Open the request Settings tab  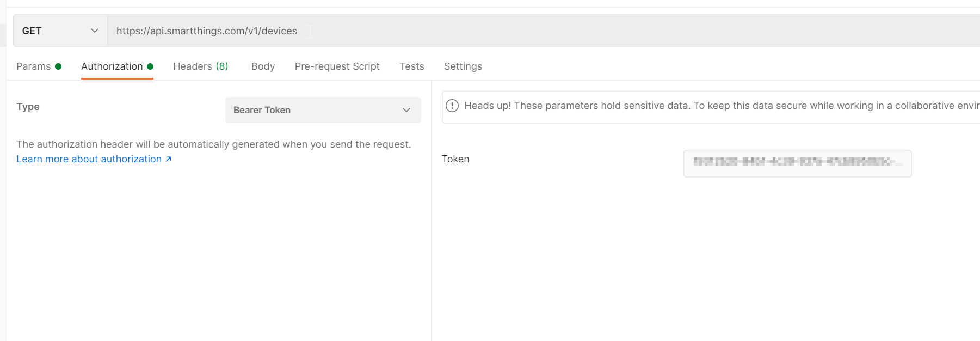coord(463,66)
